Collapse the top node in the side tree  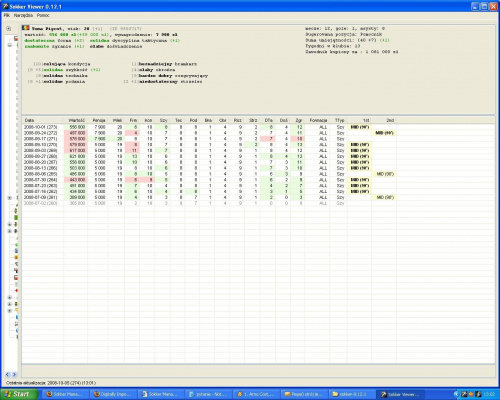(10, 45)
